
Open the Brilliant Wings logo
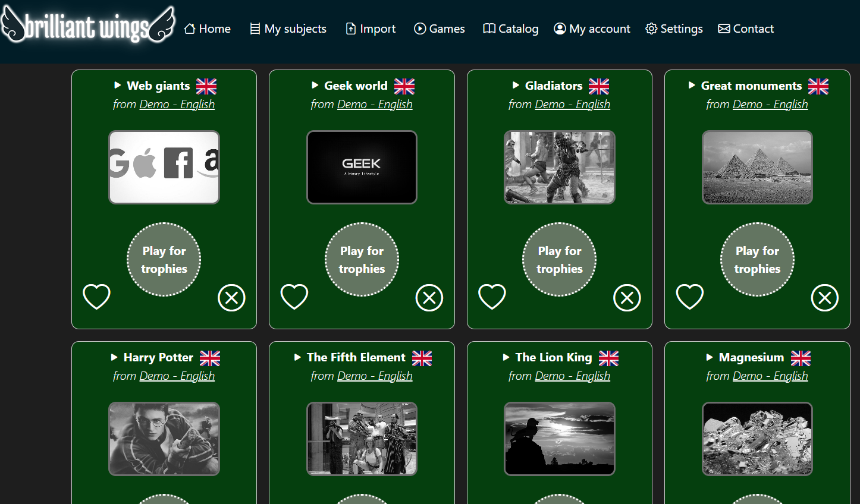88,25
